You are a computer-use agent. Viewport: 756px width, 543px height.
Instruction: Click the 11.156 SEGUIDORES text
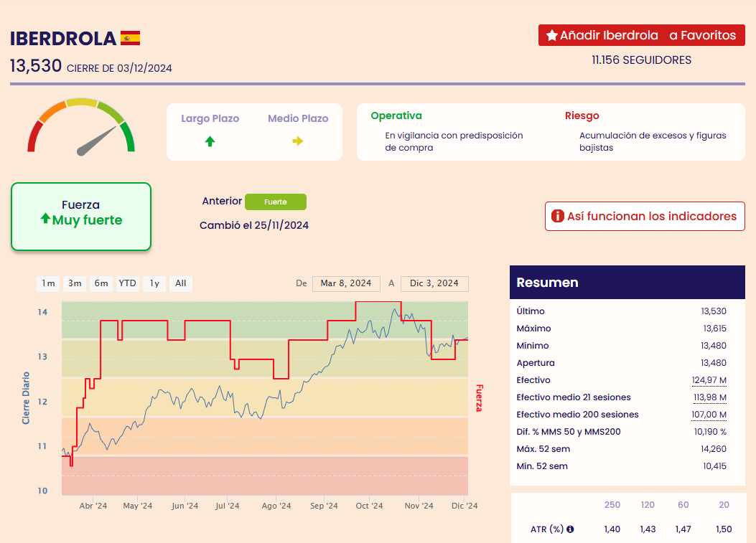pos(641,60)
